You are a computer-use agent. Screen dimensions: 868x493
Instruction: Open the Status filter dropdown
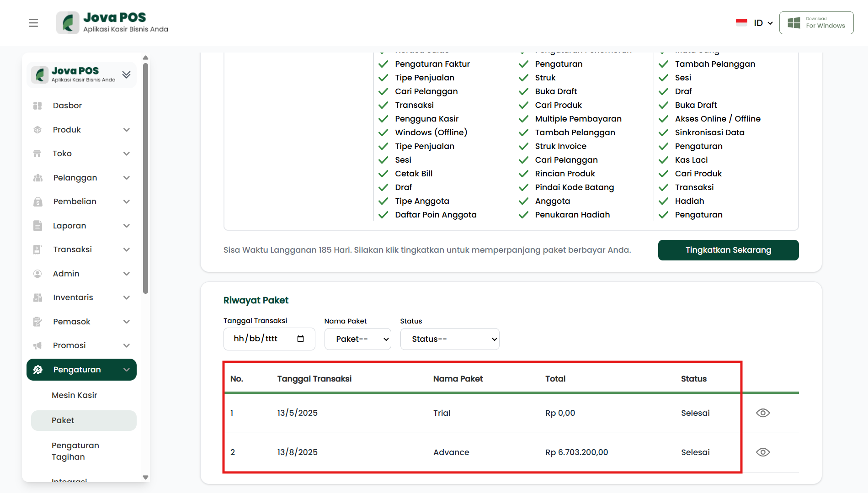(x=449, y=339)
